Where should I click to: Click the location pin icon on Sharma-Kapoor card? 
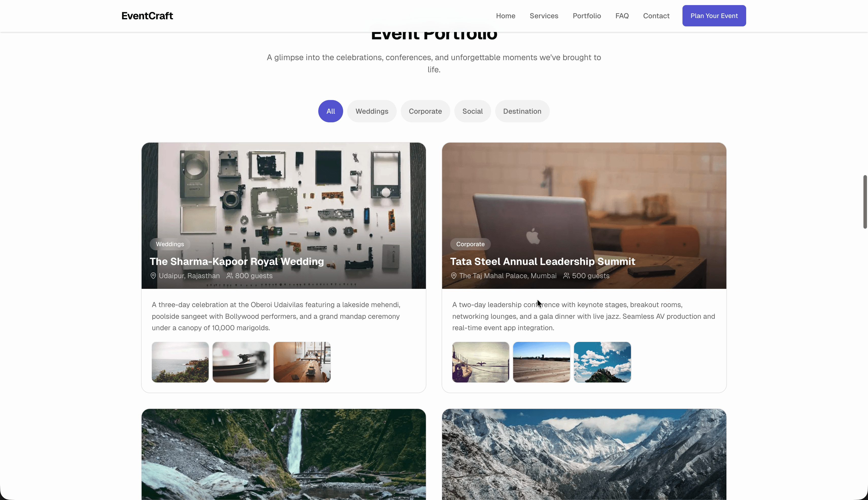click(x=154, y=276)
